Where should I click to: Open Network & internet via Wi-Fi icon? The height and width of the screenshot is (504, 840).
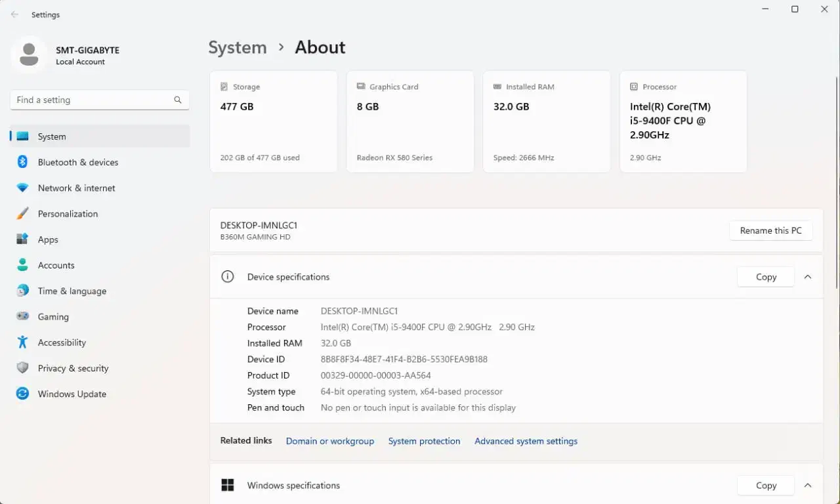22,188
